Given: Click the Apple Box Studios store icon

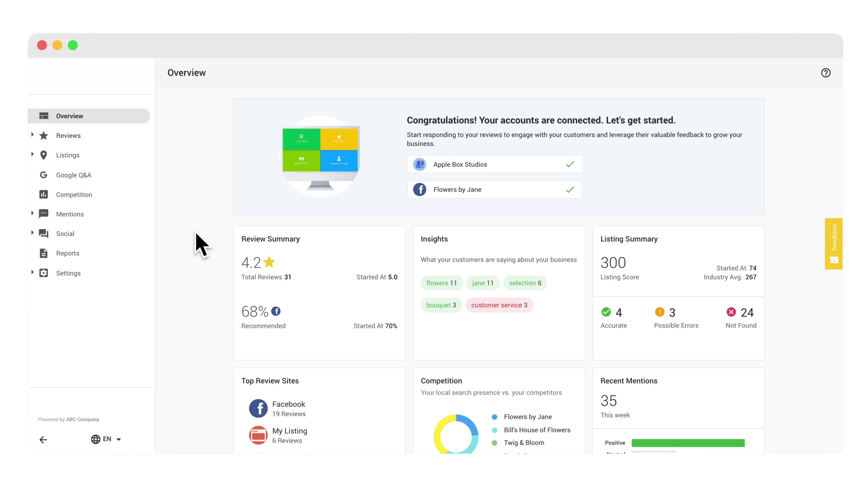Looking at the screenshot, I should tap(420, 164).
